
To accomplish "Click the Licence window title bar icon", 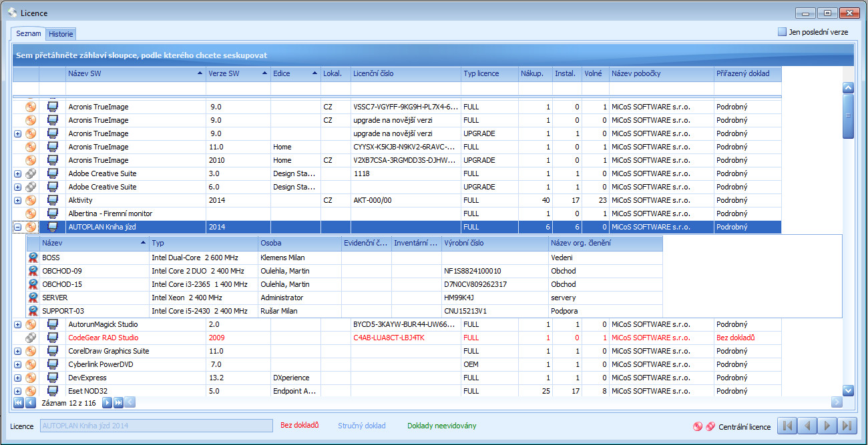I will point(12,13).
